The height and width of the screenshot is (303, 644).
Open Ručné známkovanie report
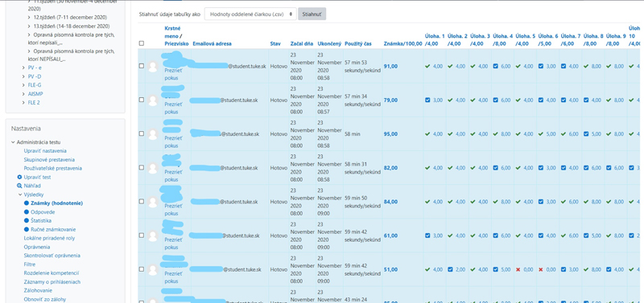point(53,230)
